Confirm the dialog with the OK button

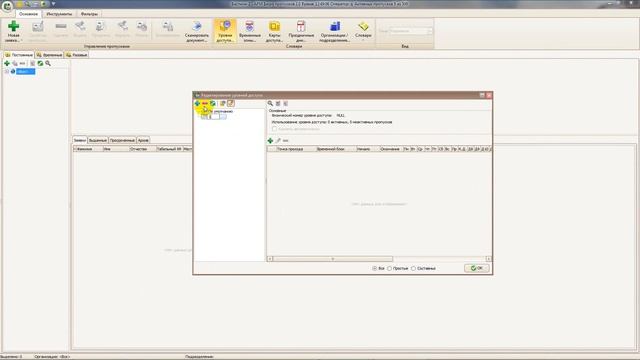(476, 268)
